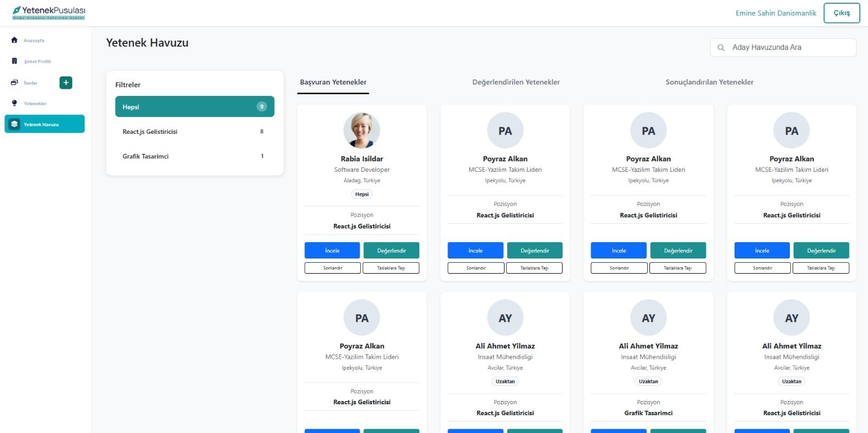Select the Hepsi filter
This screenshot has height=433, width=868.
194,107
